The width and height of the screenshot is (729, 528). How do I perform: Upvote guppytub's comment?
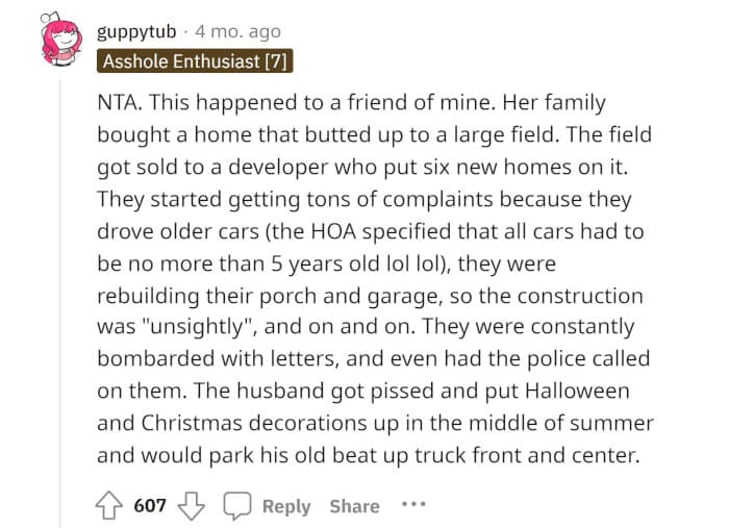[x=109, y=505]
